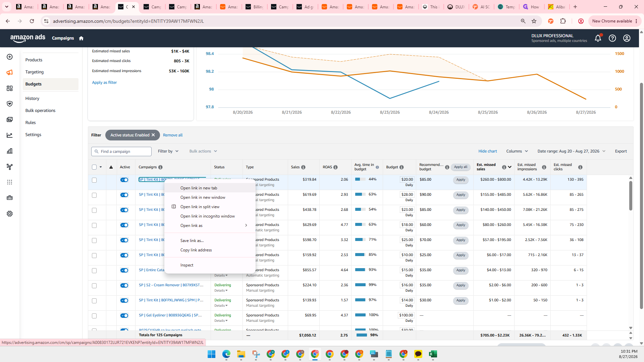This screenshot has height=362, width=644.
Task: Toggle active switch for SP | Gel Eyeliner
Action: coord(124,316)
